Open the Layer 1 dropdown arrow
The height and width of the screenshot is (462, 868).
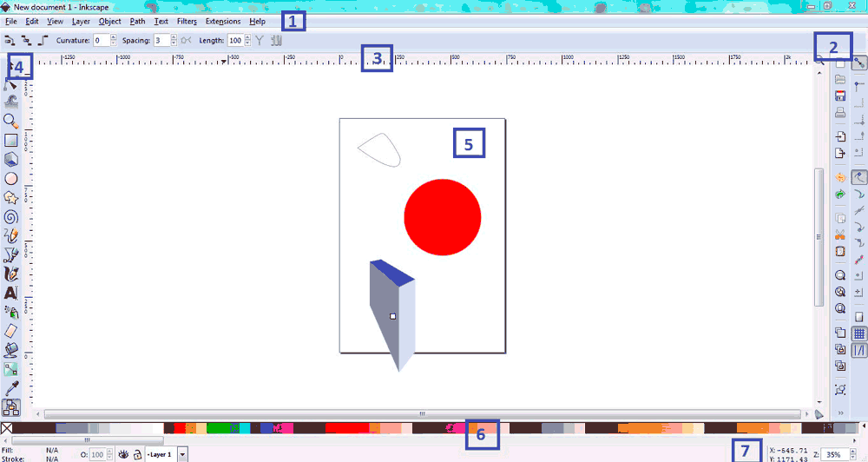coord(182,454)
